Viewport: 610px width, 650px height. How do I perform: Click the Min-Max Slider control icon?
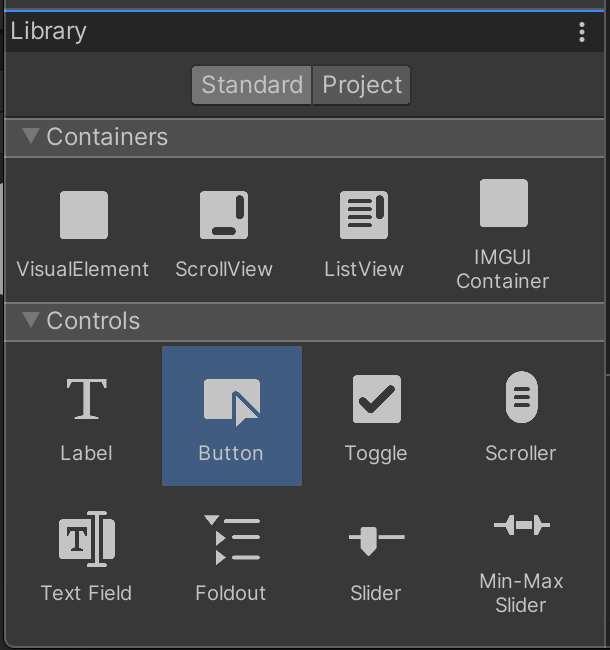click(x=521, y=525)
